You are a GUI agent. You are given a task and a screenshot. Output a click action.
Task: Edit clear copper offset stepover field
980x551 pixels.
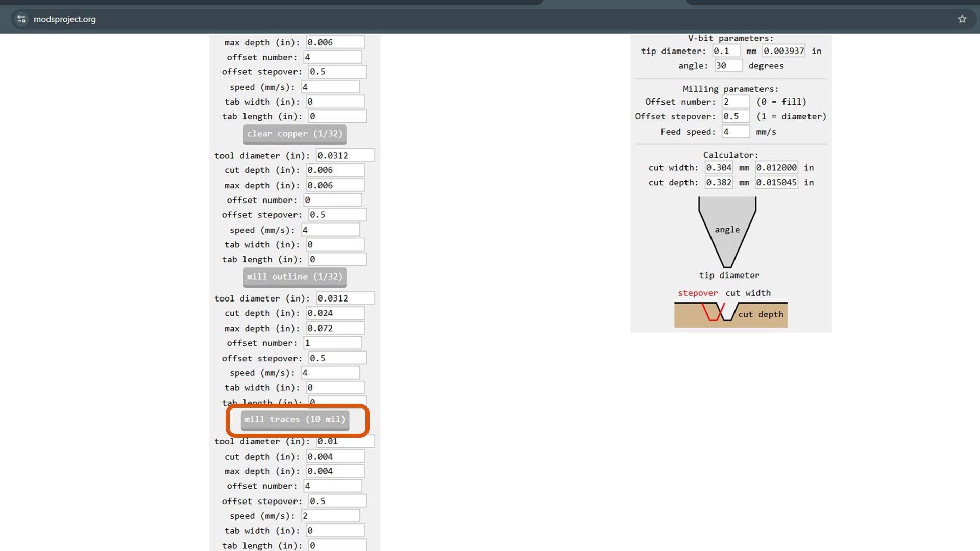click(337, 215)
